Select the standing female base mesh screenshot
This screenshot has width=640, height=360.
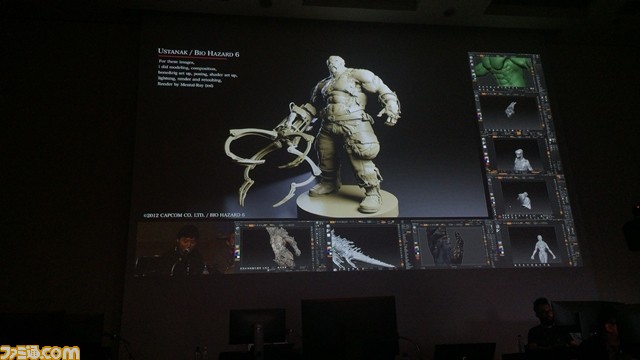(x=537, y=244)
